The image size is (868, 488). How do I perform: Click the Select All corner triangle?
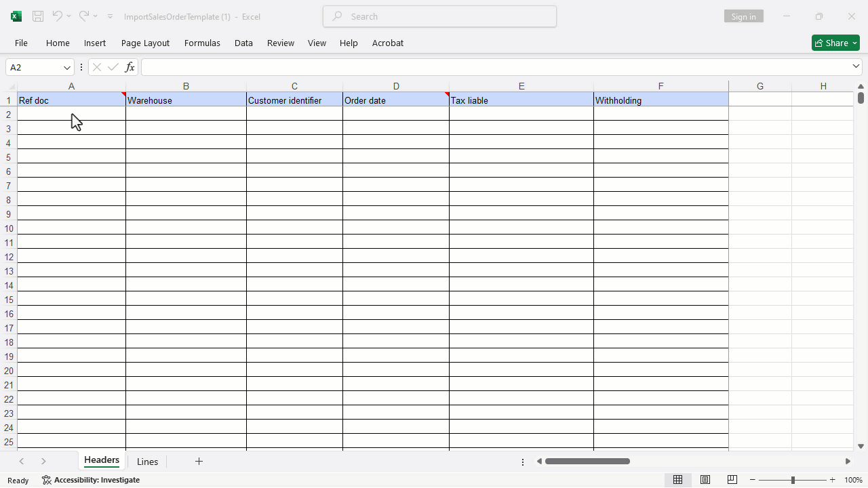point(12,87)
